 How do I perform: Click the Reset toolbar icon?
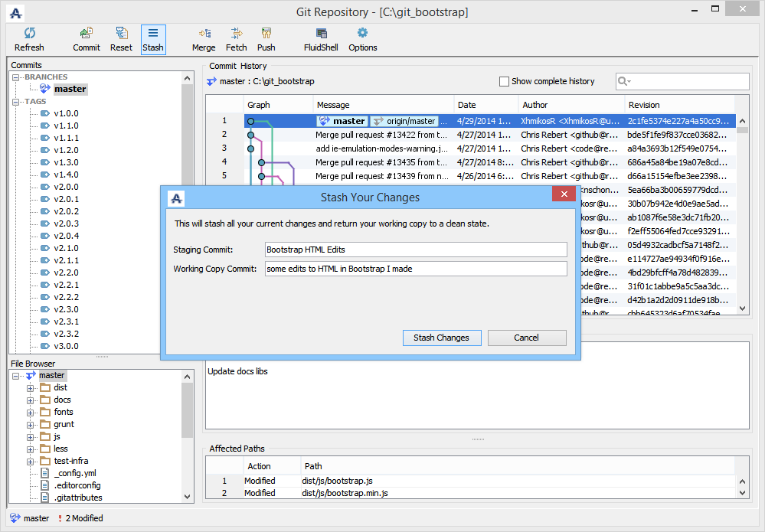coord(121,39)
